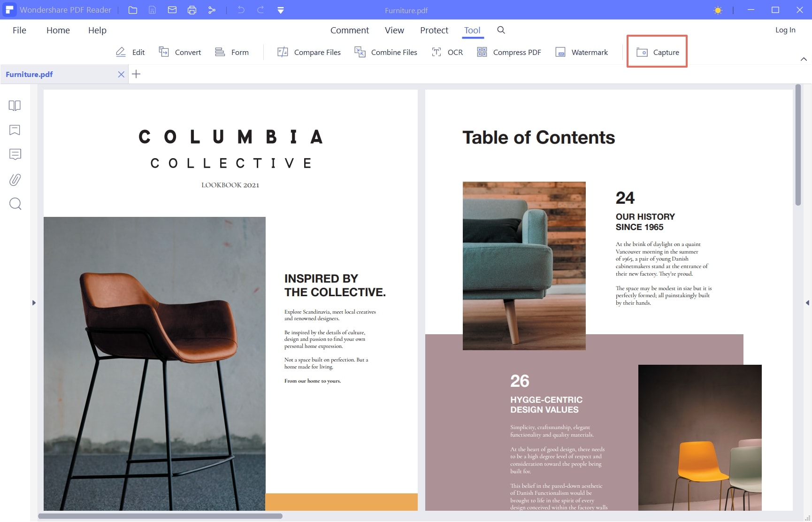The height and width of the screenshot is (522, 812).
Task: Add a new tab with plus
Action: tap(136, 74)
